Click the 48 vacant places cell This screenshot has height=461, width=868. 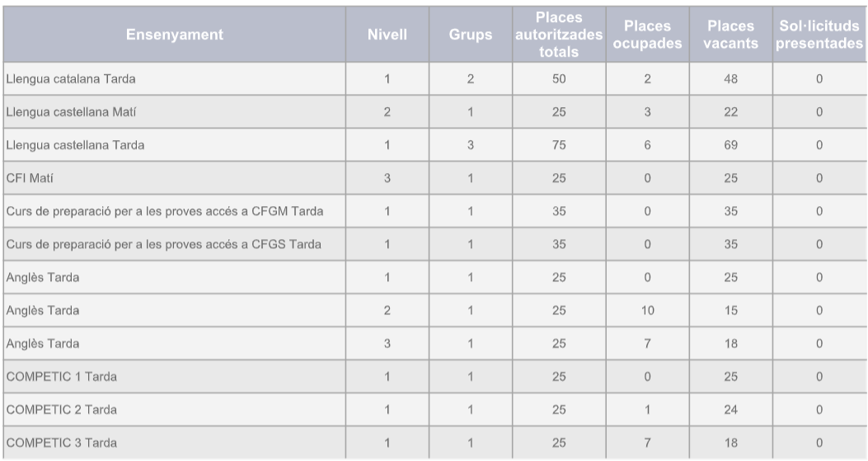730,79
